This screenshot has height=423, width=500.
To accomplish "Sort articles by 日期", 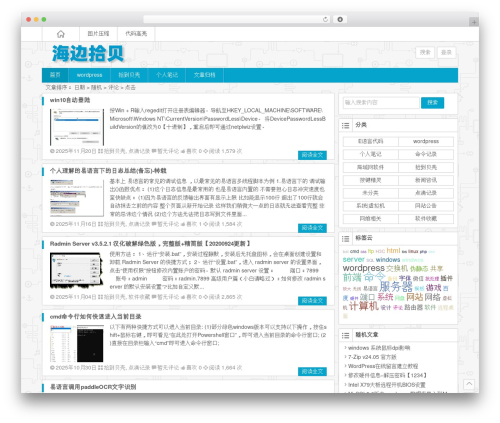I will pos(80,87).
